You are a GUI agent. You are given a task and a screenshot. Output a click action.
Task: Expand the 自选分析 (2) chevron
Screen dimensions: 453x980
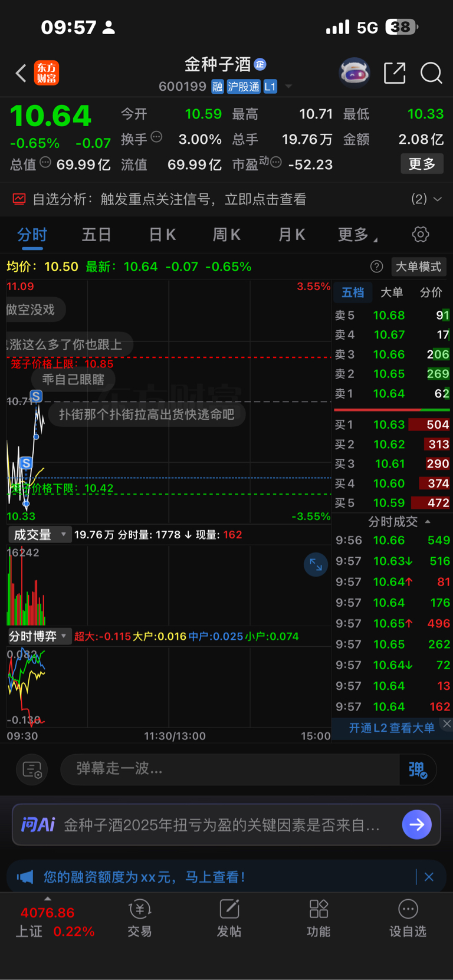[x=438, y=199]
